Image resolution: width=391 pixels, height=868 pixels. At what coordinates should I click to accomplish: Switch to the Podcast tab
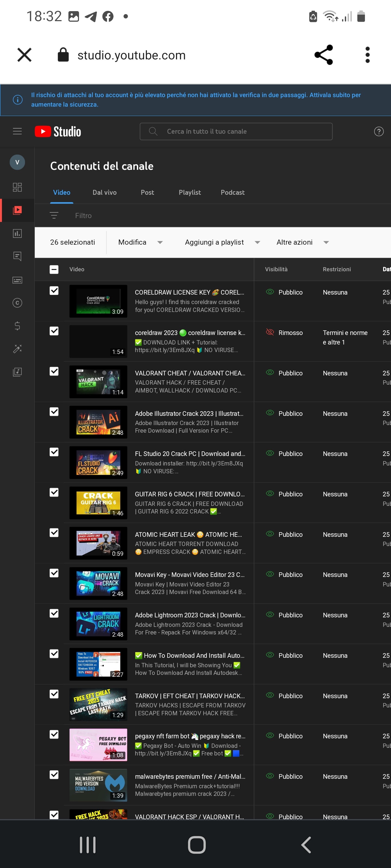(x=232, y=192)
